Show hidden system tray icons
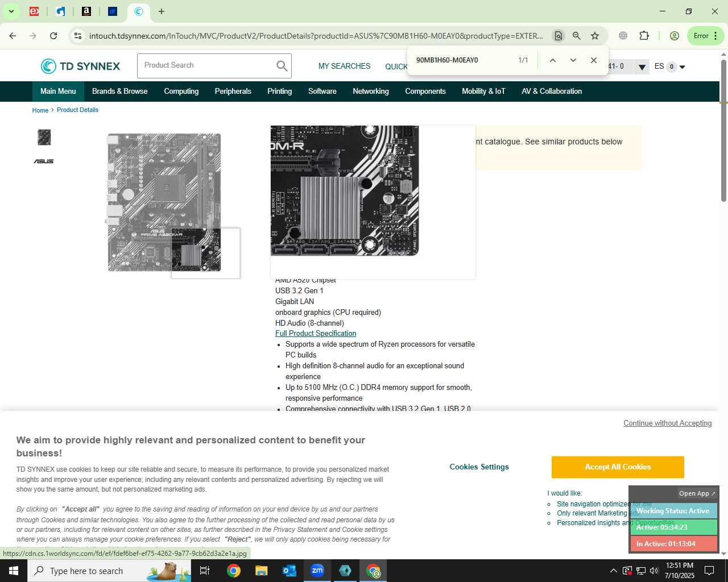Screen dimensions: 728x582 [613, 571]
